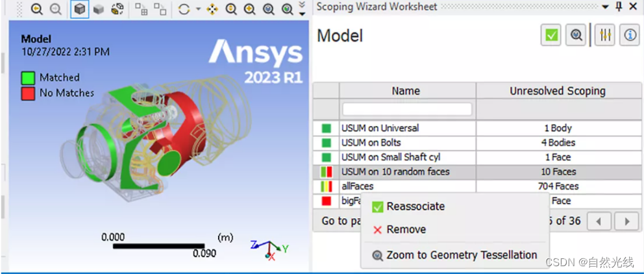Focus the Name filter text field
Screen dimensions: 644x274
coord(407,109)
